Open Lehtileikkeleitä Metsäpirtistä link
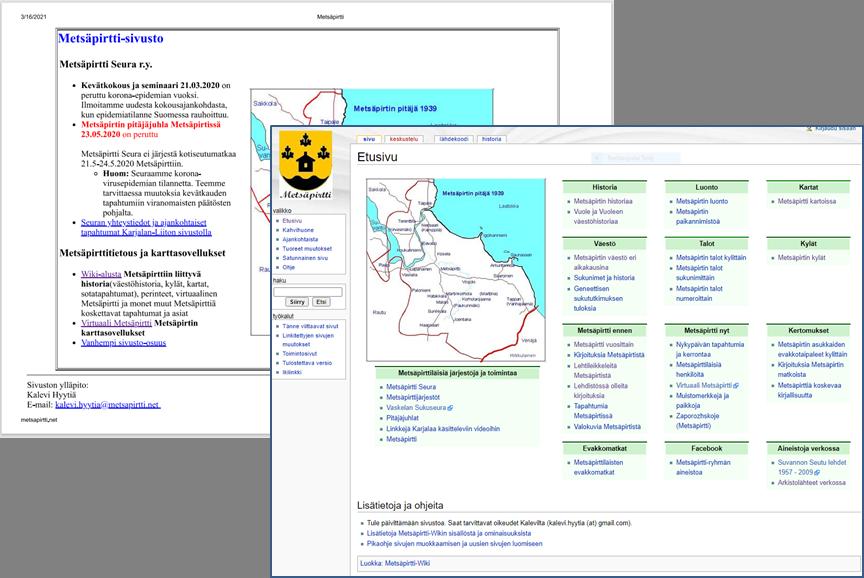 (595, 370)
